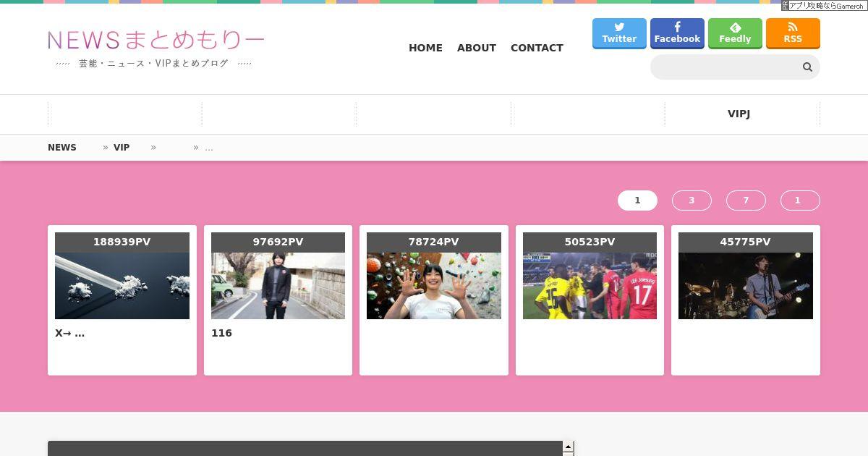The height and width of the screenshot is (456, 868).
Task: Click the 78724PV view count label
Action: [434, 242]
